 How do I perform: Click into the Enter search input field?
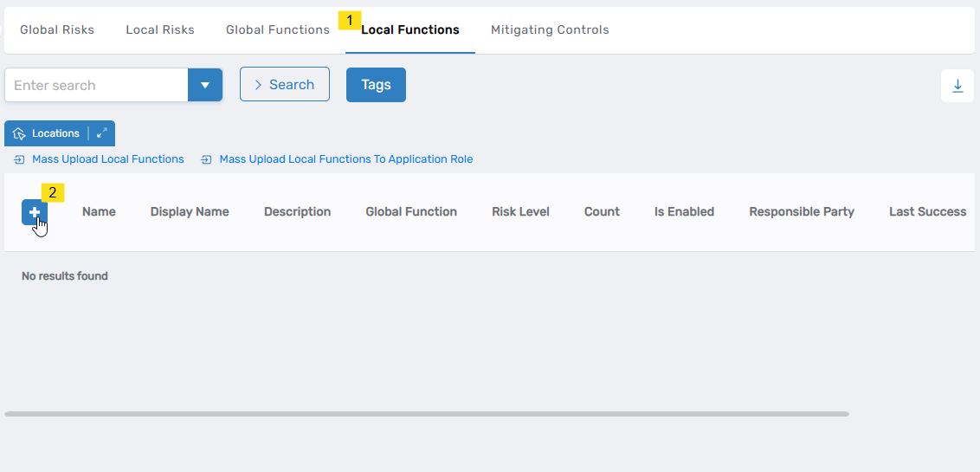coord(97,85)
